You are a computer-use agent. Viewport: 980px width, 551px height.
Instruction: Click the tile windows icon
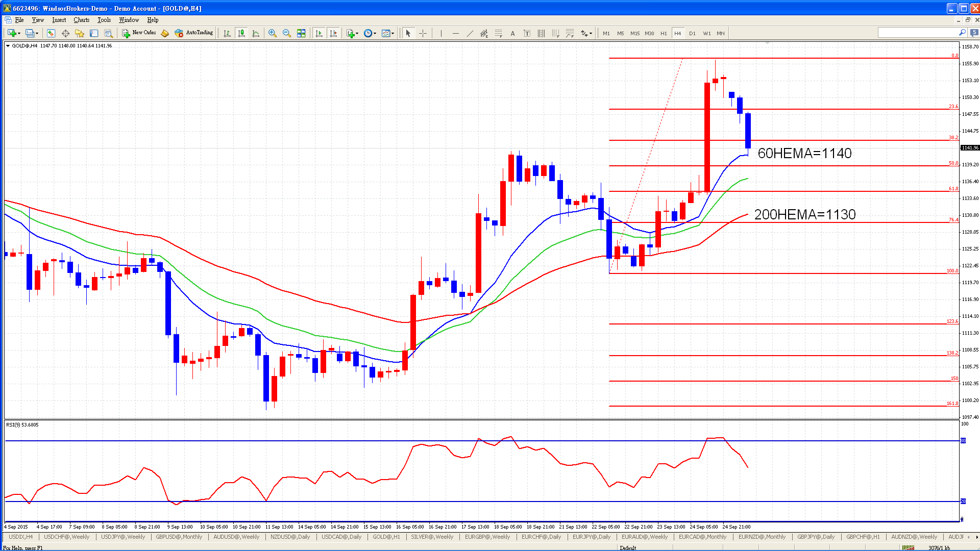301,33
